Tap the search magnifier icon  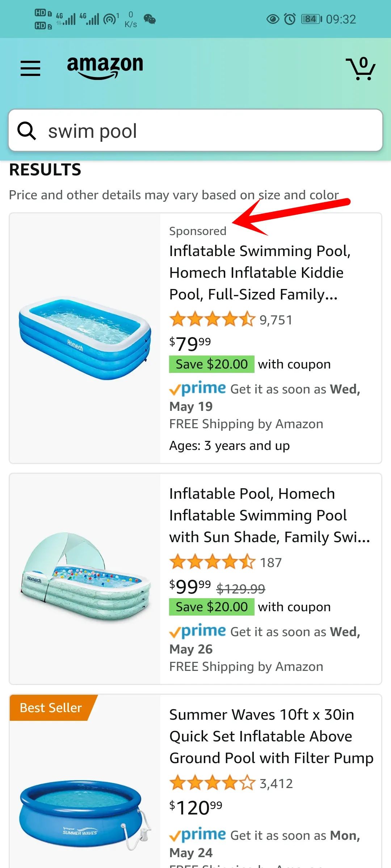click(x=27, y=131)
